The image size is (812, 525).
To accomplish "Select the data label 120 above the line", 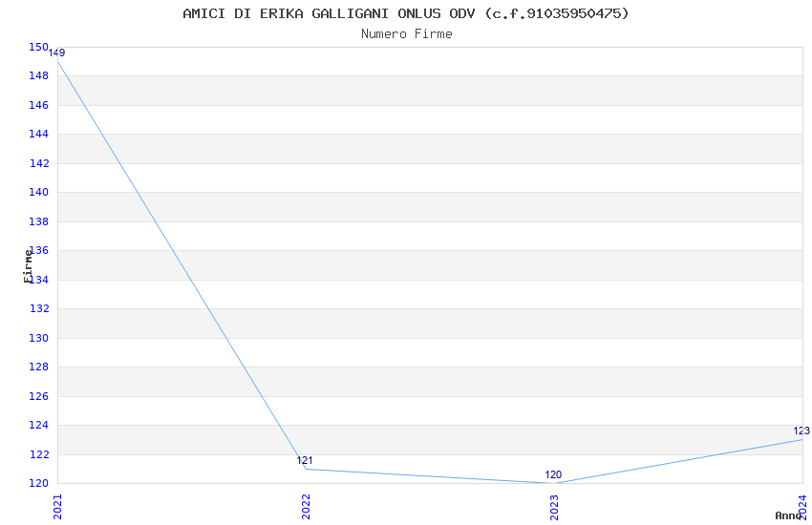I will tap(553, 474).
